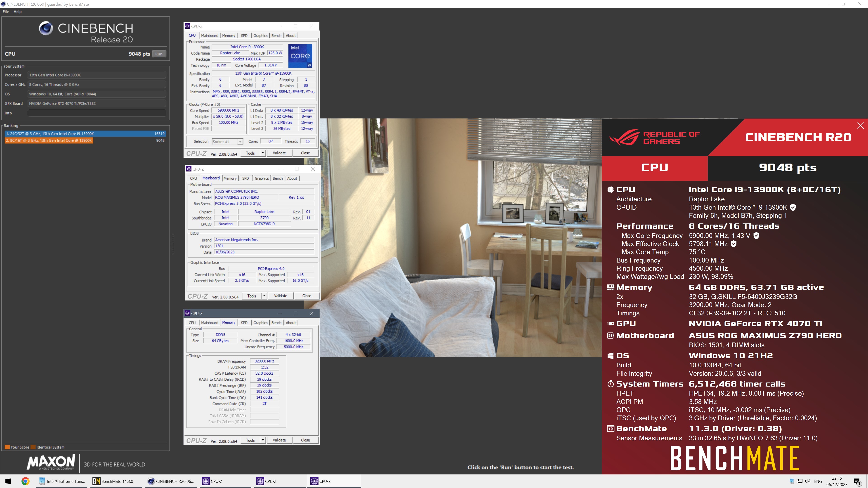Expand Tools arrow in the CPU-tab CPU-Z window
Screen dimensions: 868x488
[263, 153]
